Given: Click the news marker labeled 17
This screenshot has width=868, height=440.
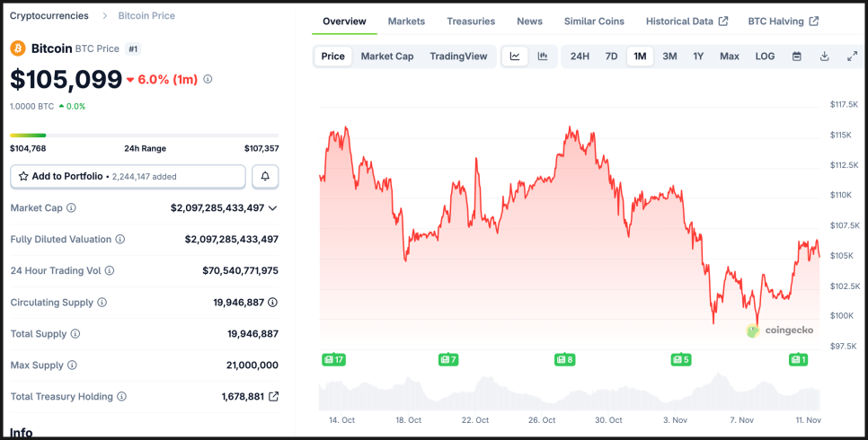Looking at the screenshot, I should pyautogui.click(x=333, y=360).
